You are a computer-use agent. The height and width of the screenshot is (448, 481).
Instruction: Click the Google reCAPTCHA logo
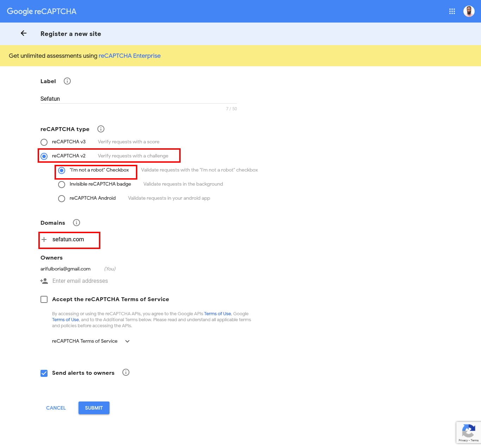[42, 11]
